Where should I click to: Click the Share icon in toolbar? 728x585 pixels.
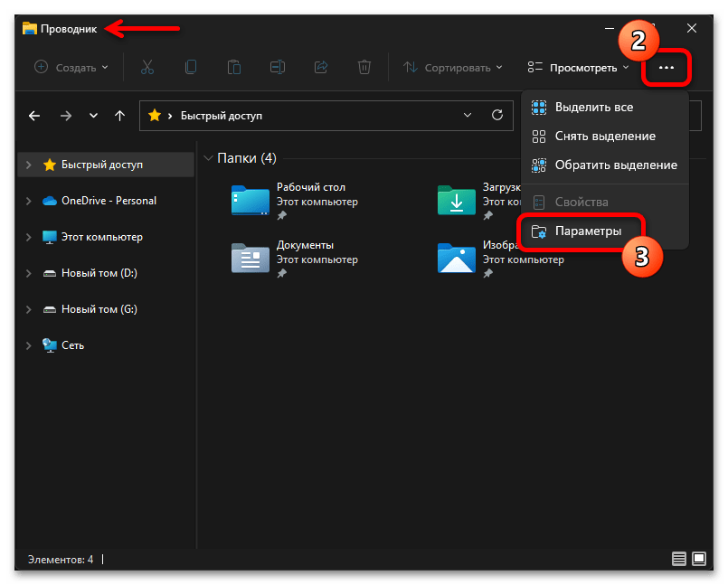320,67
